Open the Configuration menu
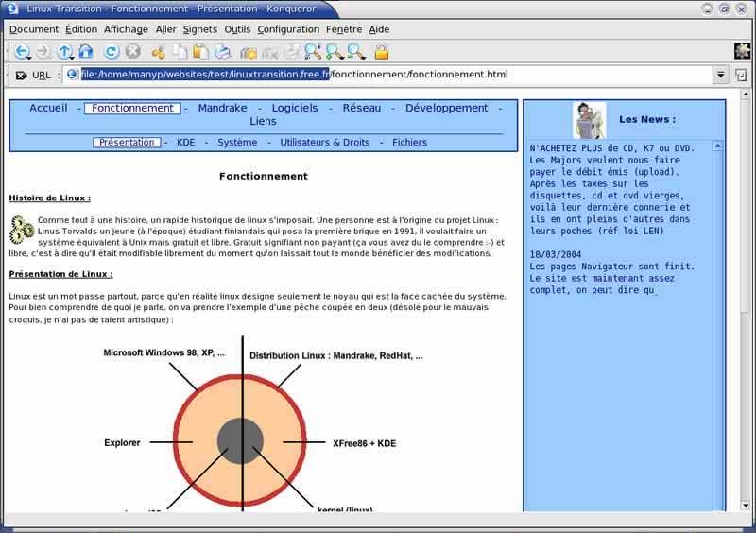The height and width of the screenshot is (533, 756). coord(288,29)
